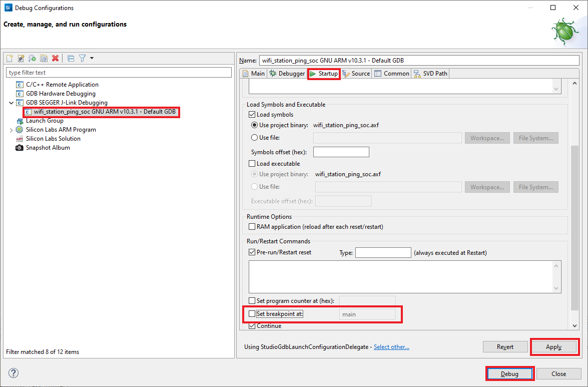Screen dimensions: 588x387
Task: Click the help question mark icon
Action: click(13, 373)
